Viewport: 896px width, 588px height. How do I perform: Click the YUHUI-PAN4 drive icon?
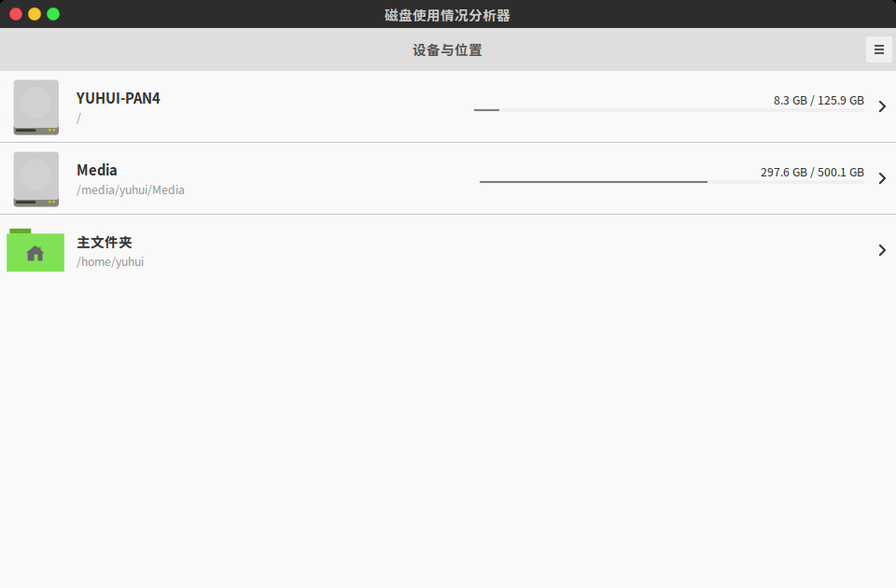pos(36,107)
